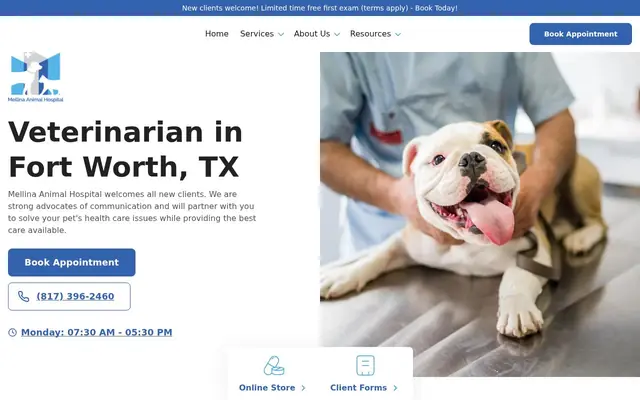Click the arrow next to Online Store
The image size is (640, 400).
[x=303, y=388]
